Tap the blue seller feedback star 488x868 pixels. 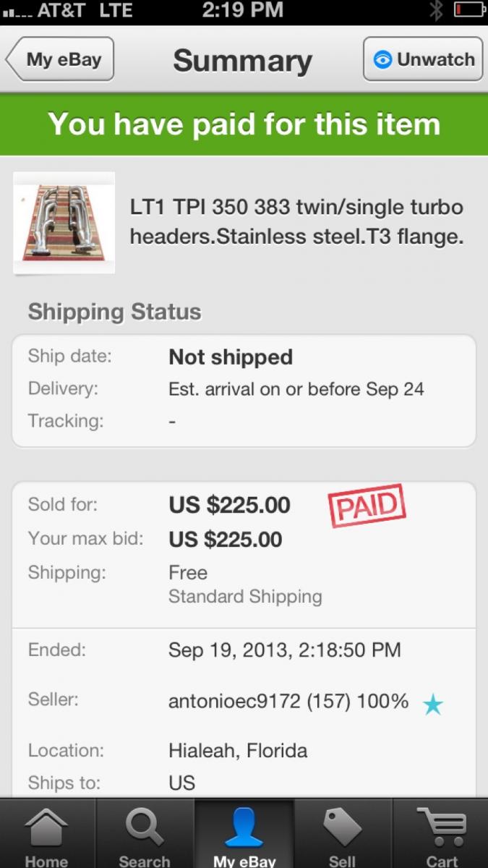432,704
